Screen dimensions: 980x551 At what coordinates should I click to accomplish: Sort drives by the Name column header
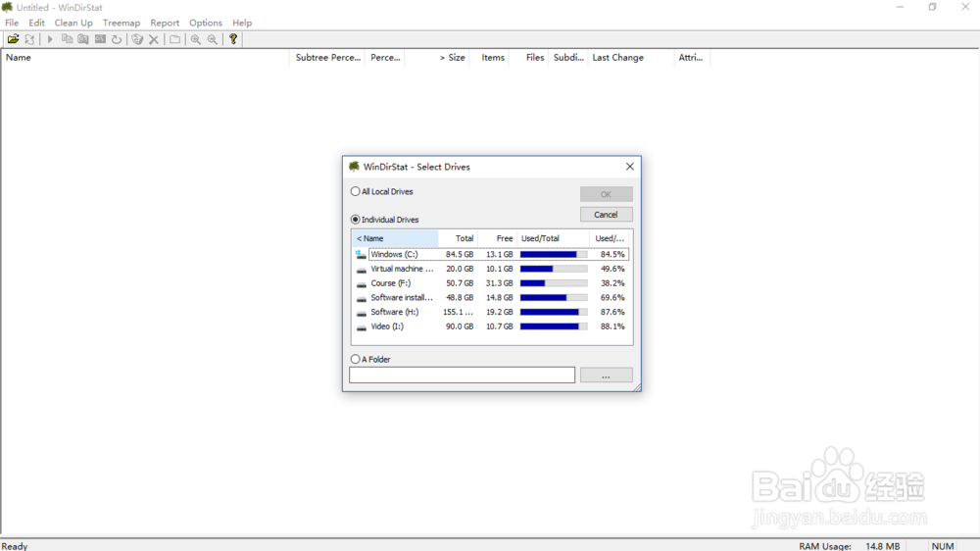pyautogui.click(x=395, y=238)
